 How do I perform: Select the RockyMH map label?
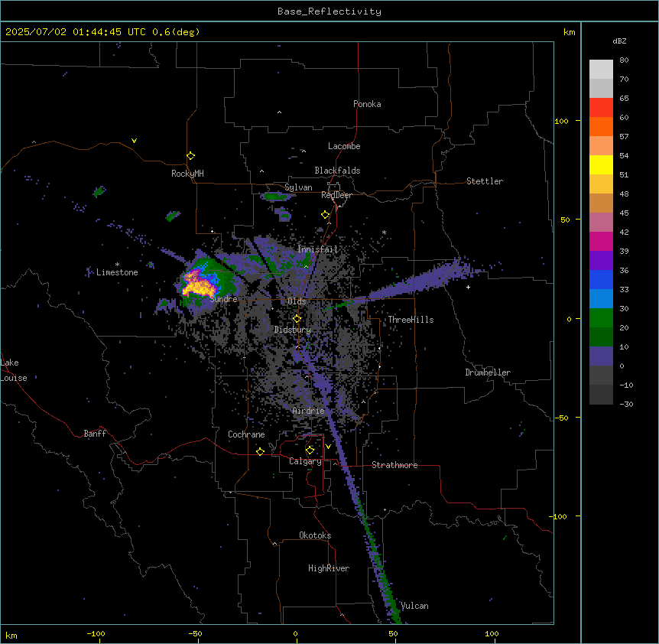pyautogui.click(x=187, y=174)
